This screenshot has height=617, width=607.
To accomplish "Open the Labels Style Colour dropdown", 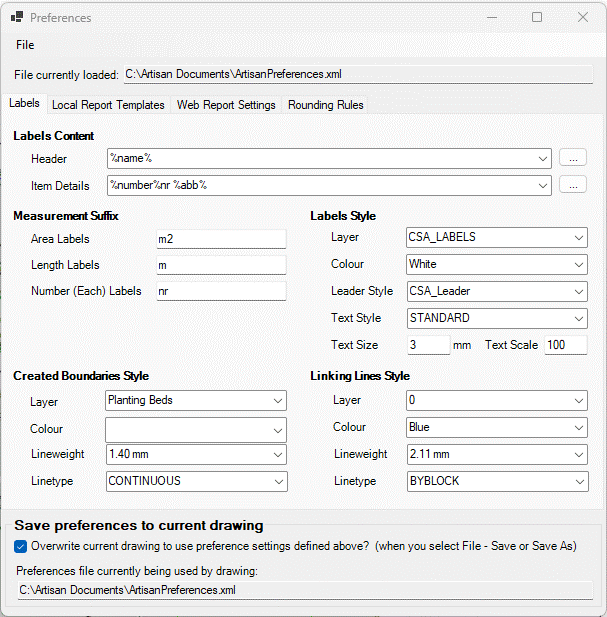I will tap(579, 265).
